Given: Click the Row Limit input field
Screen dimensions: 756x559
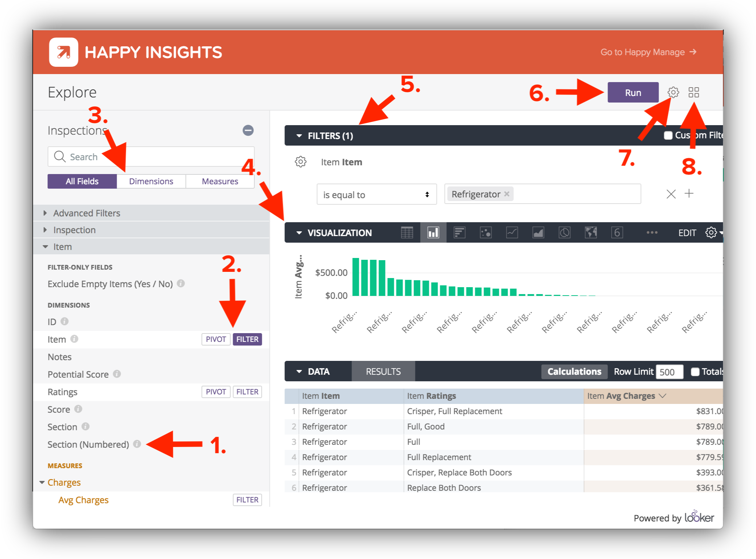Looking at the screenshot, I should point(669,372).
